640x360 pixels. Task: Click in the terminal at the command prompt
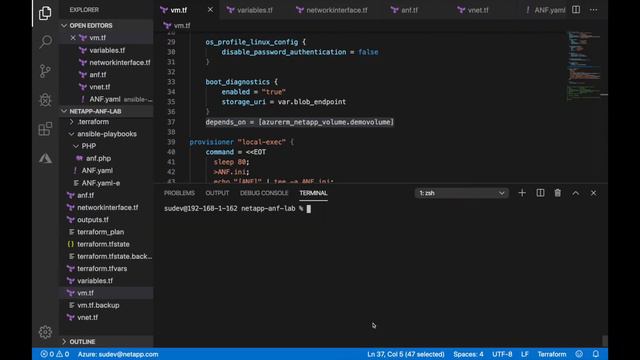[309, 209]
